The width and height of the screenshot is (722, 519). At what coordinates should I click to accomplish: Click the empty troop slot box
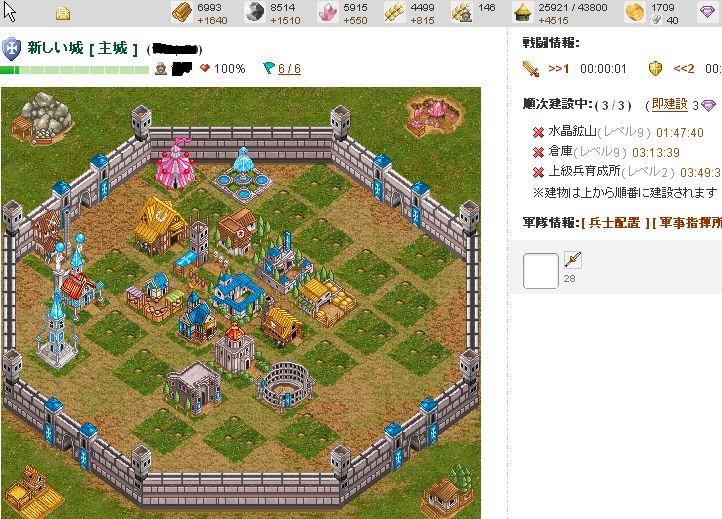(x=541, y=271)
